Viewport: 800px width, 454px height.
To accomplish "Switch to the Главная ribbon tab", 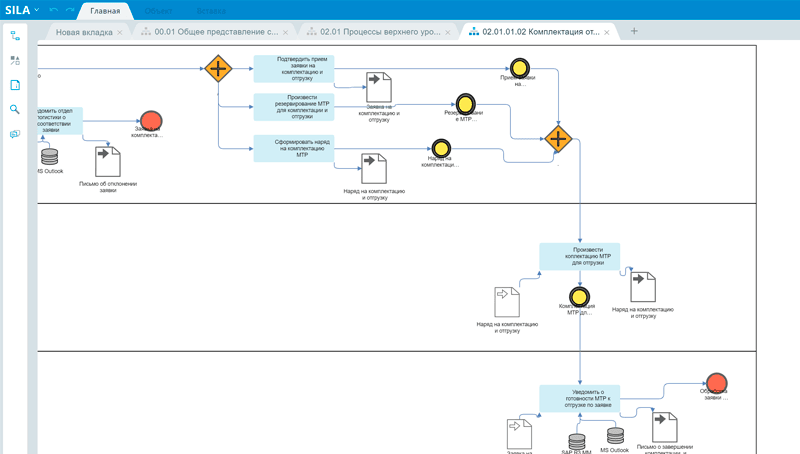I will click(x=105, y=11).
